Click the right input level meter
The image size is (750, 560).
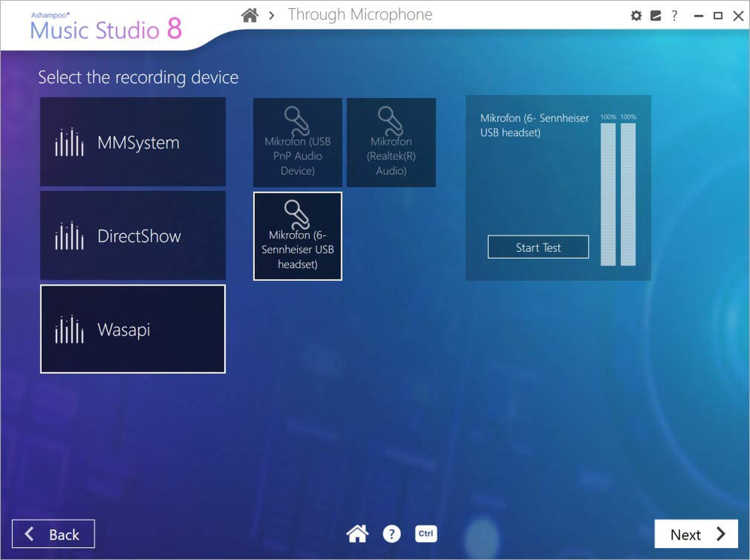(628, 193)
